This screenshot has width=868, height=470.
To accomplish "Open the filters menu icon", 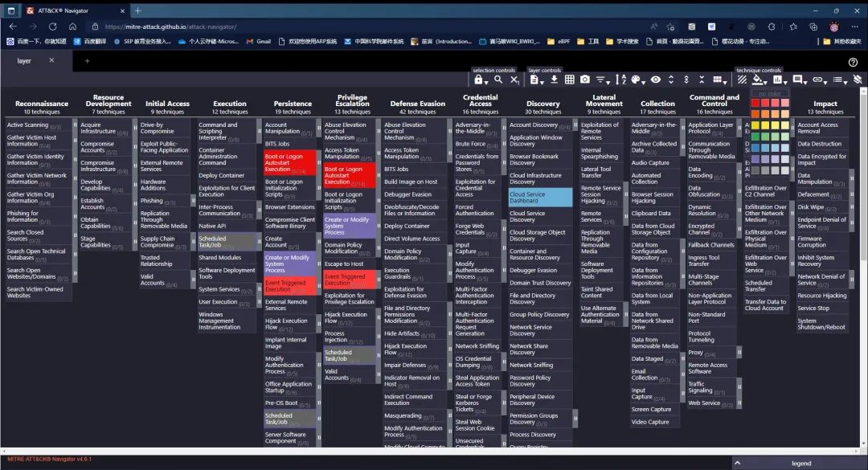I will 602,80.
